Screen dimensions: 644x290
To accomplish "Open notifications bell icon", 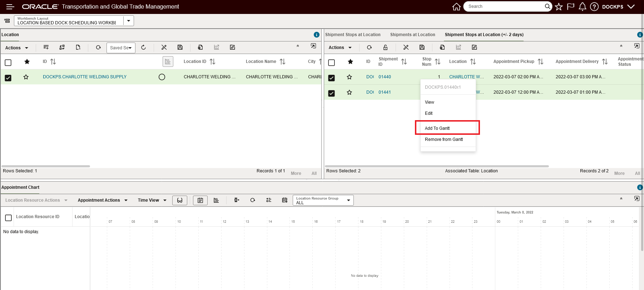I will pos(582,7).
